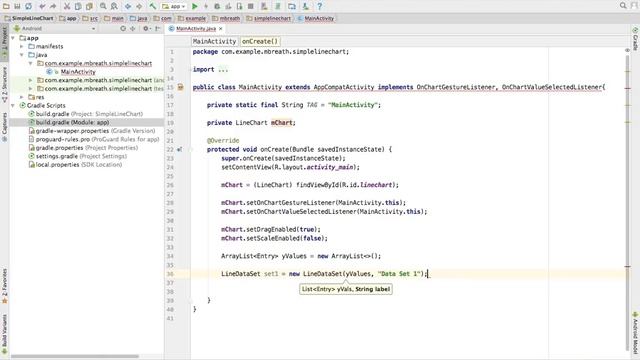Expand the androidTest simplelinechart package
The width and height of the screenshot is (640, 360).
(31, 80)
